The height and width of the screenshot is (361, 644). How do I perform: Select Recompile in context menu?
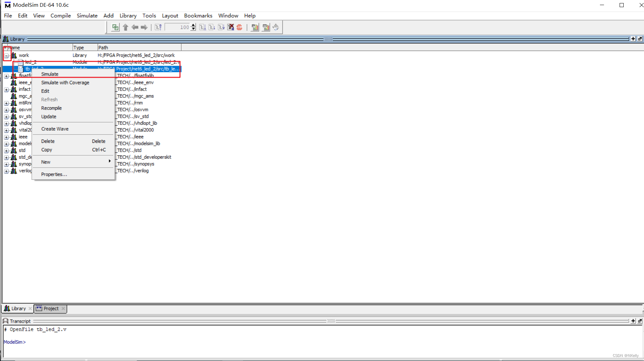tap(73, 108)
